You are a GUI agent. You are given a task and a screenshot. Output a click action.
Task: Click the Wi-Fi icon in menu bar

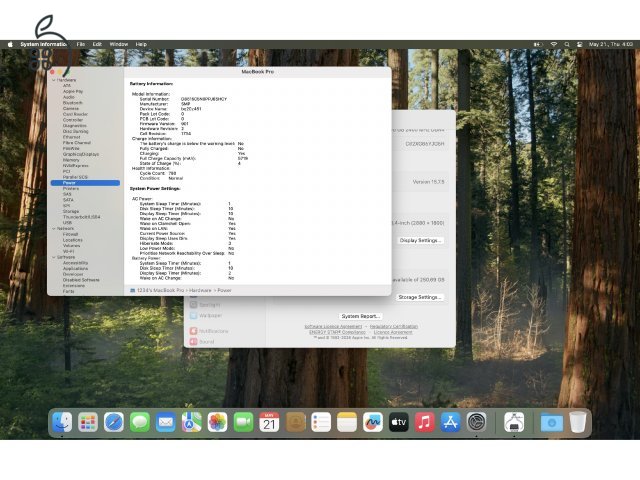pyautogui.click(x=554, y=44)
